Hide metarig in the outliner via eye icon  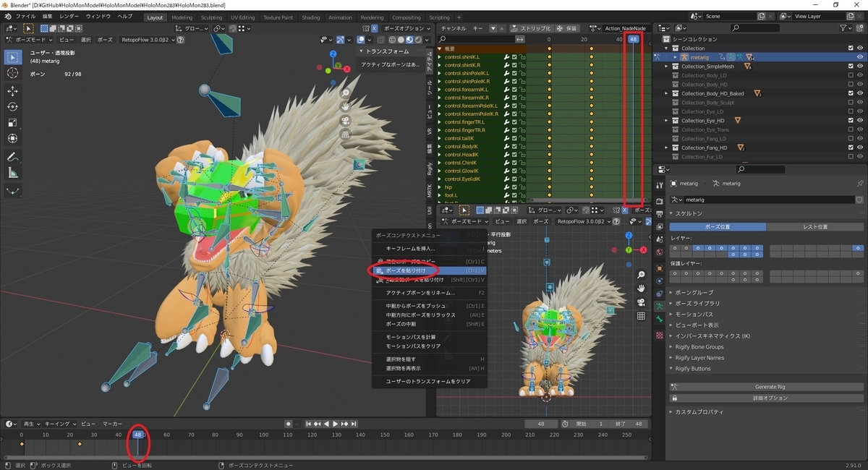[x=860, y=57]
